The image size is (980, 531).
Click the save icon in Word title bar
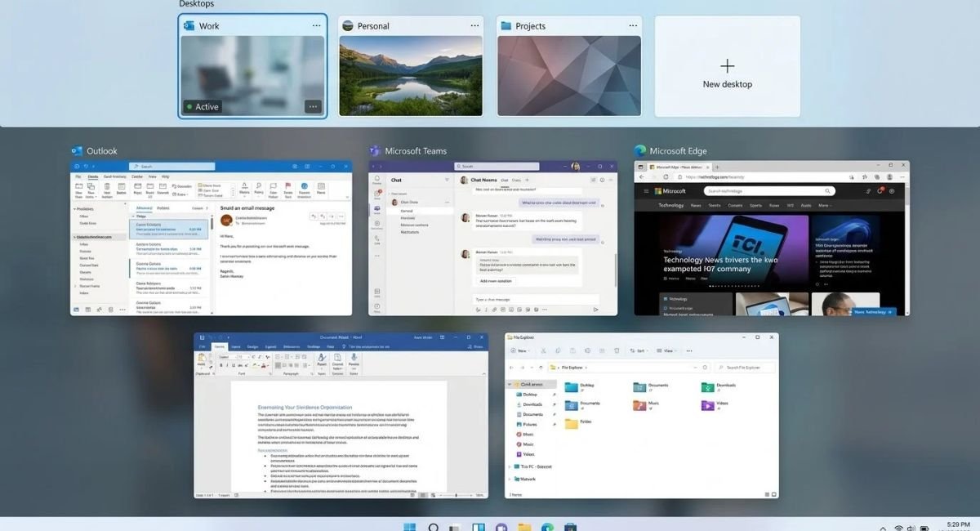click(x=202, y=337)
